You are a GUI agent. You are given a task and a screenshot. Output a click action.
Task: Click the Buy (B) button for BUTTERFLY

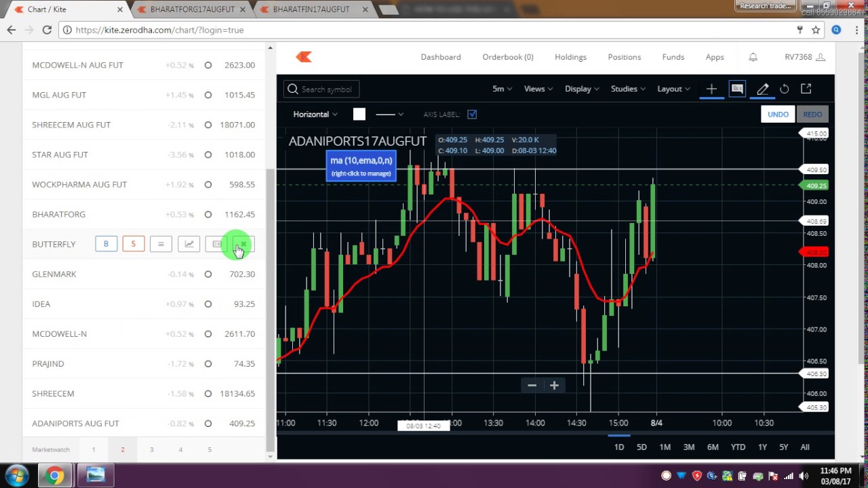click(106, 244)
